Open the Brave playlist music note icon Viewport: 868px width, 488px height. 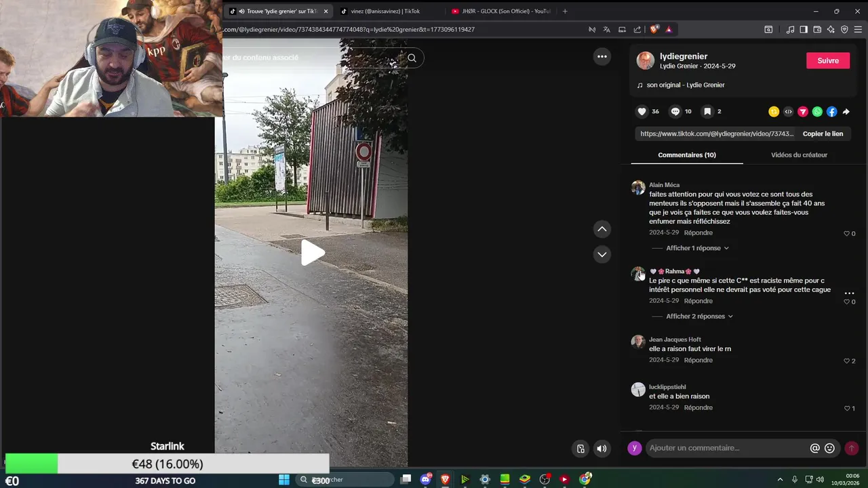pos(790,29)
